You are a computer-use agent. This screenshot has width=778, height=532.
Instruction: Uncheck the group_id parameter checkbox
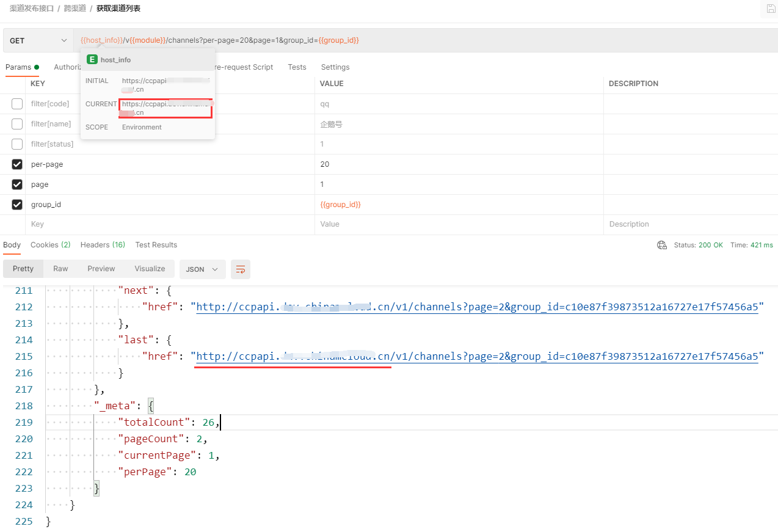coord(17,205)
